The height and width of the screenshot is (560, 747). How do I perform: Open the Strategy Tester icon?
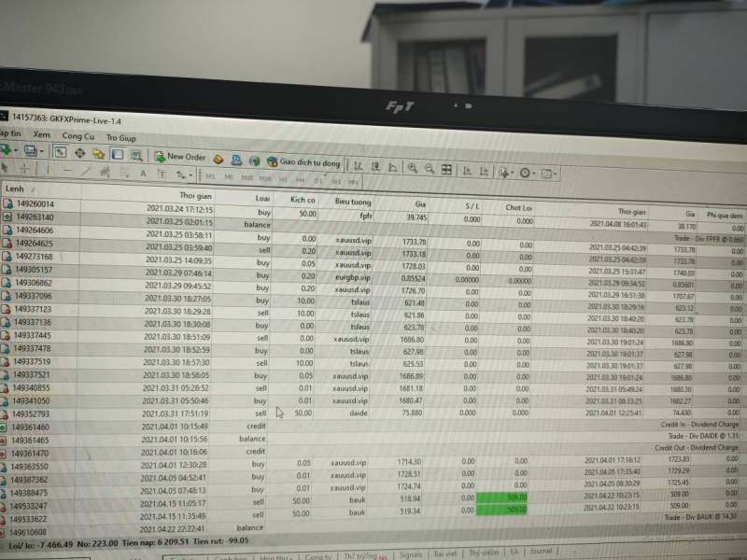(x=136, y=155)
